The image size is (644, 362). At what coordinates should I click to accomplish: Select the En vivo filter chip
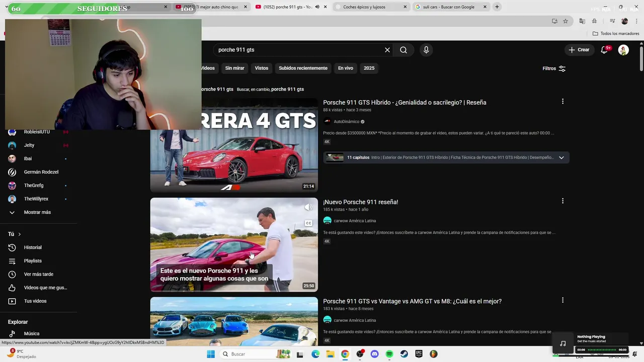click(346, 68)
